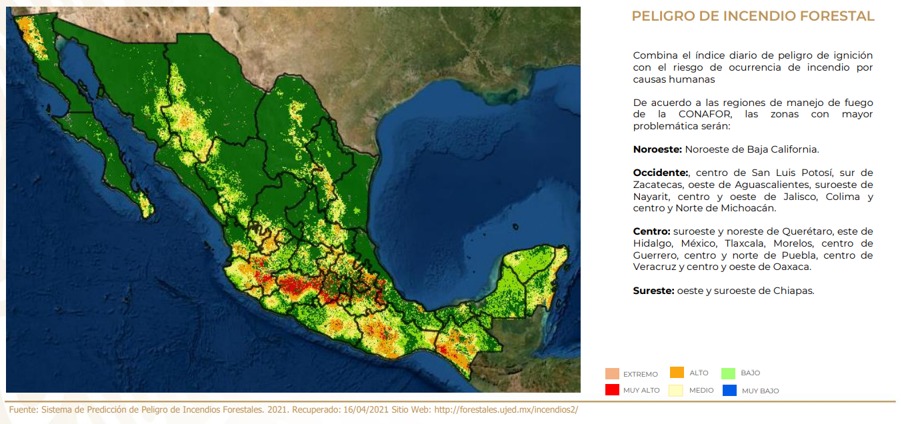Select the bold Sureste region heading

(x=655, y=291)
